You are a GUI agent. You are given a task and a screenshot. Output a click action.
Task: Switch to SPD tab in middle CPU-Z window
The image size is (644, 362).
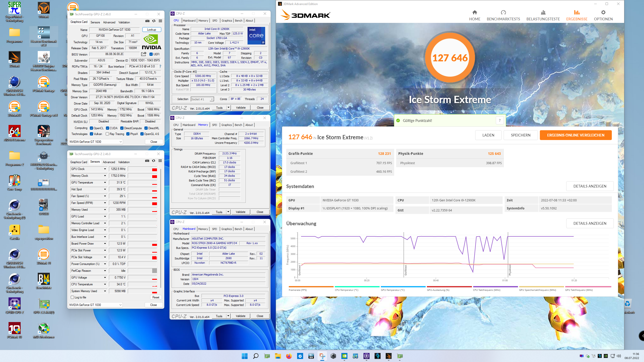tap(214, 125)
